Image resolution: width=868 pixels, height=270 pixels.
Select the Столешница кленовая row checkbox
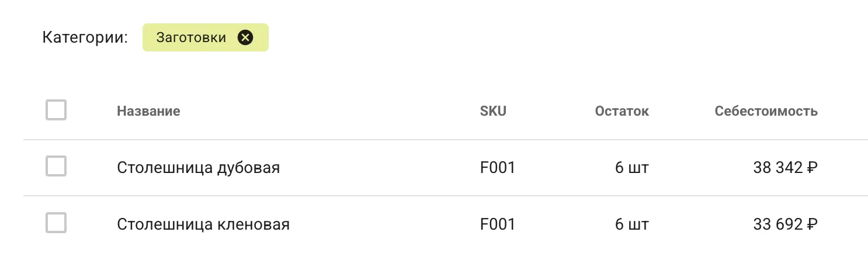click(56, 223)
